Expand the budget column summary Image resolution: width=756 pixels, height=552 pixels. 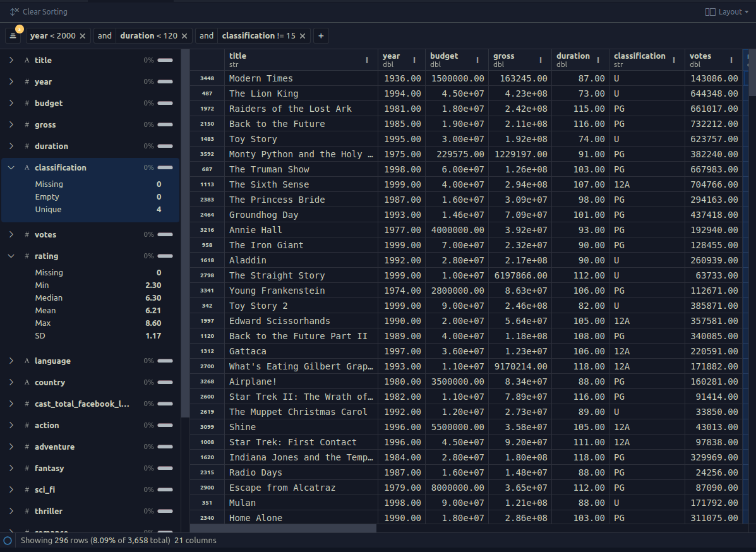tap(11, 104)
